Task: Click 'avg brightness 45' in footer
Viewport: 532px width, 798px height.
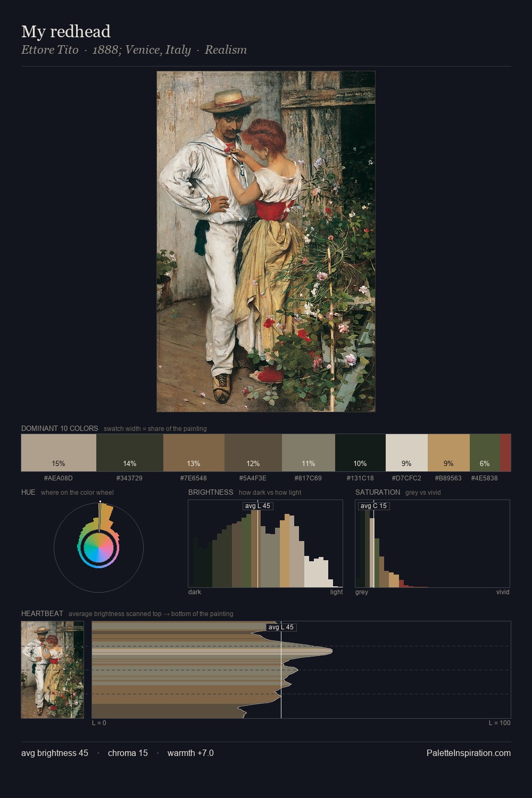Action: [x=55, y=753]
